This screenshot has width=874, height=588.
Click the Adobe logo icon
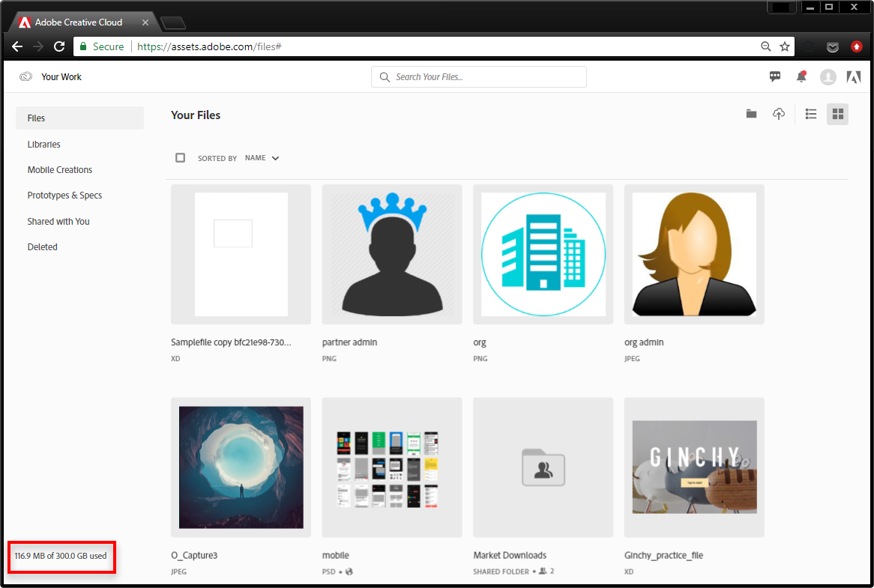point(853,77)
